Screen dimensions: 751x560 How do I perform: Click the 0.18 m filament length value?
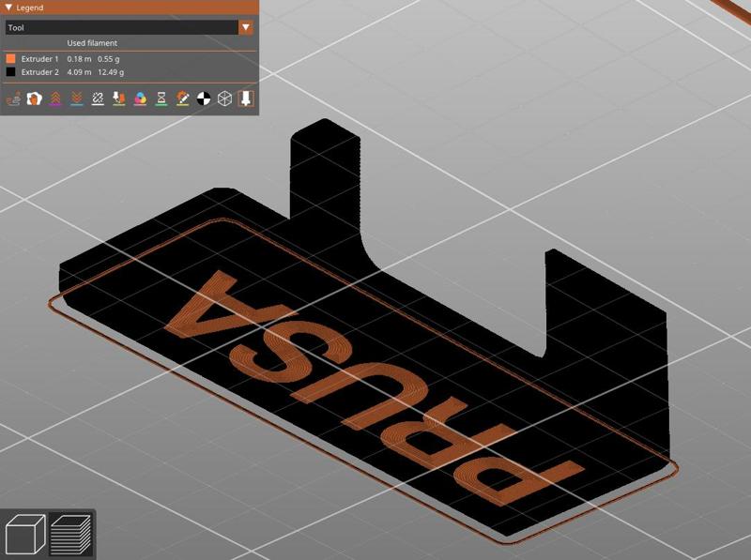coord(79,59)
